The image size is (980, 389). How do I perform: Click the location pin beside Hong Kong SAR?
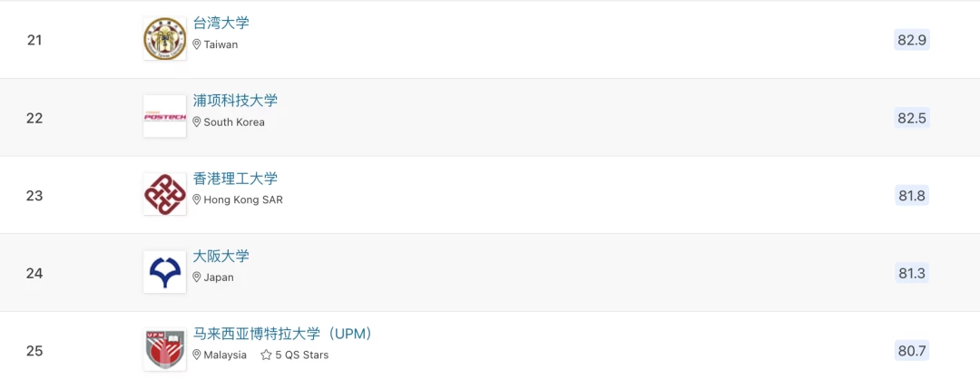[x=197, y=199]
